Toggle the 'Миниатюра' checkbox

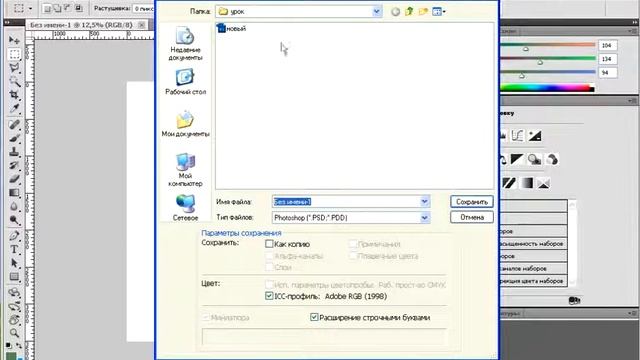click(206, 317)
